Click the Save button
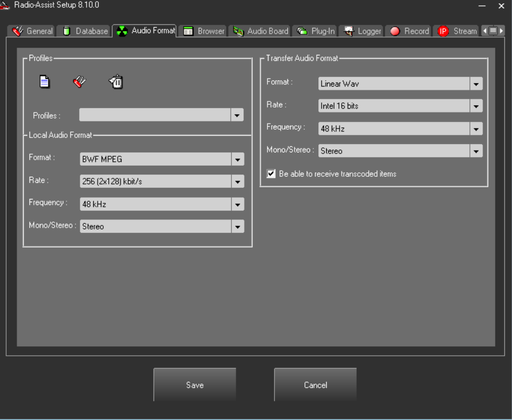512x420 pixels. click(x=195, y=385)
